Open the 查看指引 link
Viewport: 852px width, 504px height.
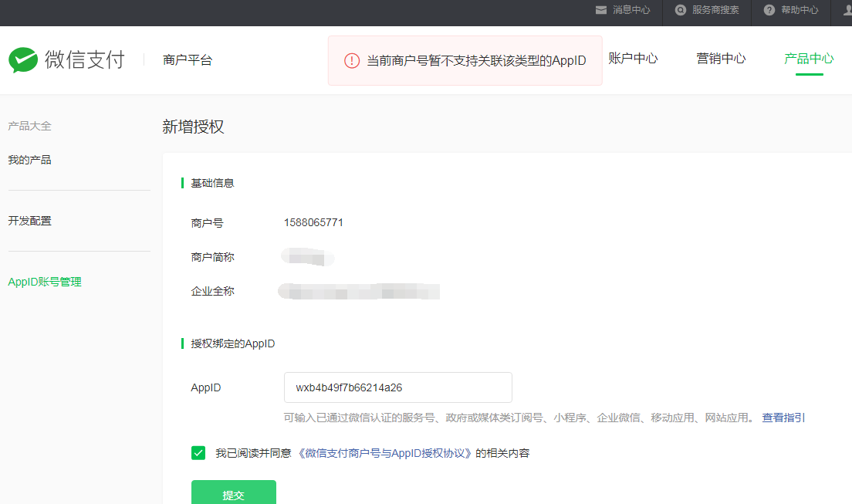[x=783, y=418]
